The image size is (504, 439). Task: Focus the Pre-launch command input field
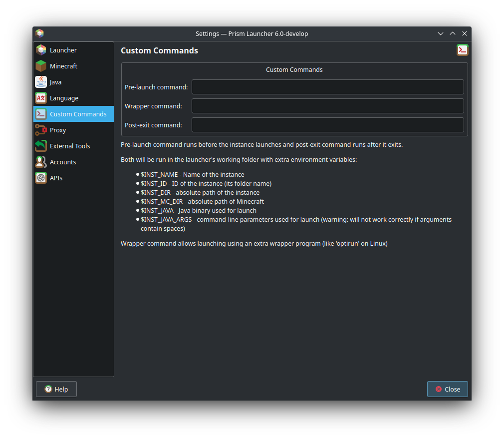pos(327,87)
